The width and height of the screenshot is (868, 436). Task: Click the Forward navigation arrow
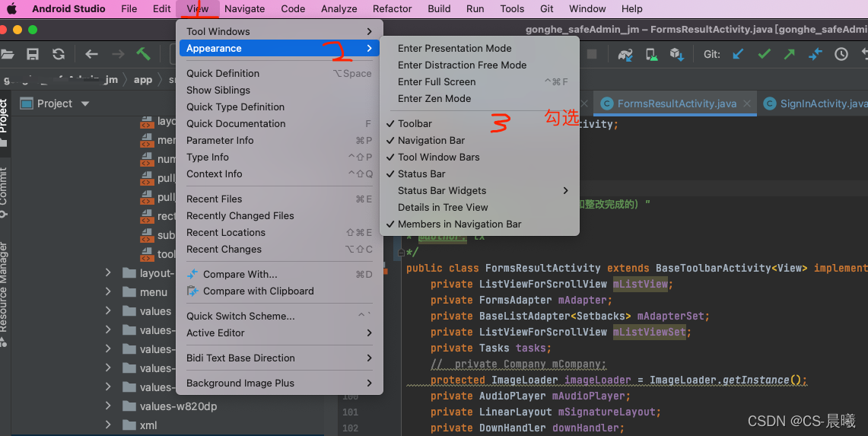(118, 54)
